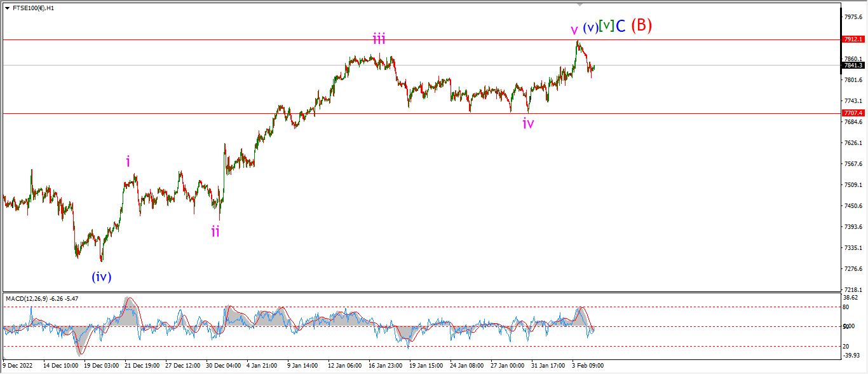Image resolution: width=868 pixels, height=374 pixels.
Task: Click the 7975.3 value on price scale
Action: click(852, 17)
